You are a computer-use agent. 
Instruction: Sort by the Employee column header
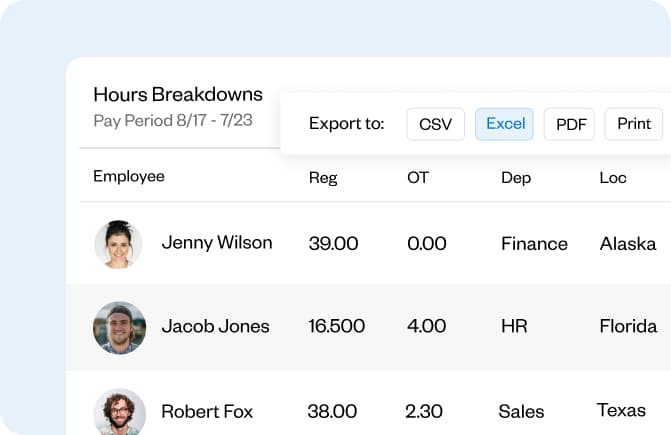(129, 177)
